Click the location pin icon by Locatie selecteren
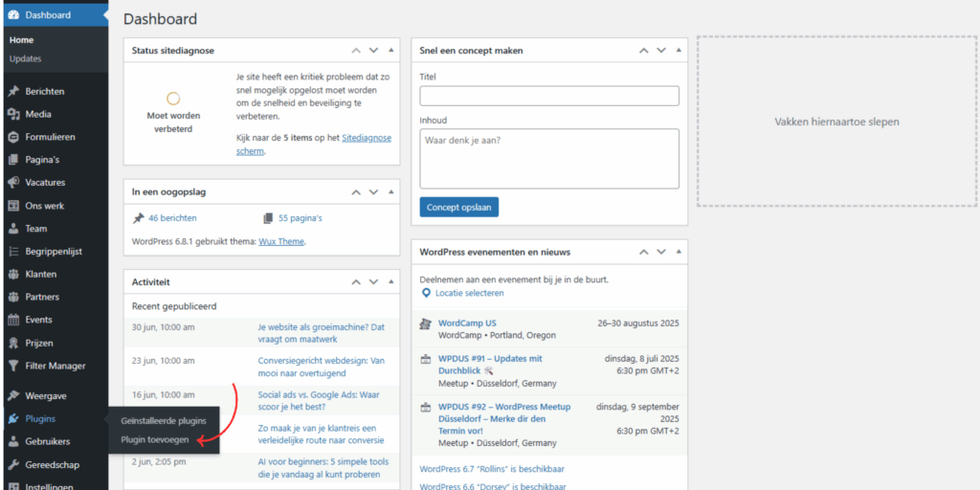 click(426, 293)
